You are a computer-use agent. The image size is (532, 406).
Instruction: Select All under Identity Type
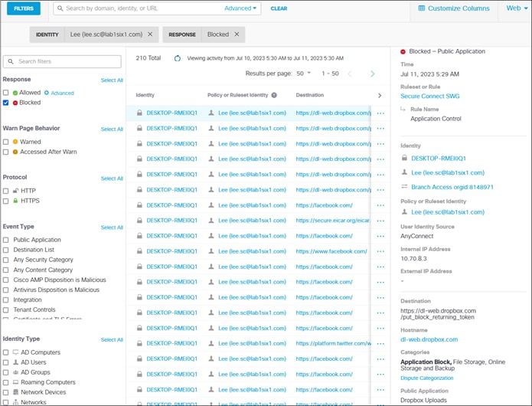(112, 340)
